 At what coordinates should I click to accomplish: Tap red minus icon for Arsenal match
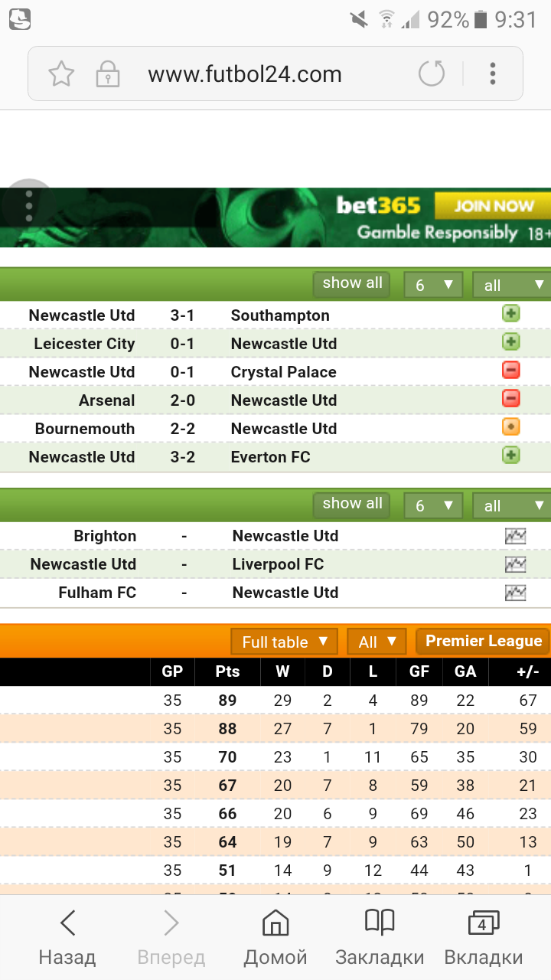(x=510, y=399)
